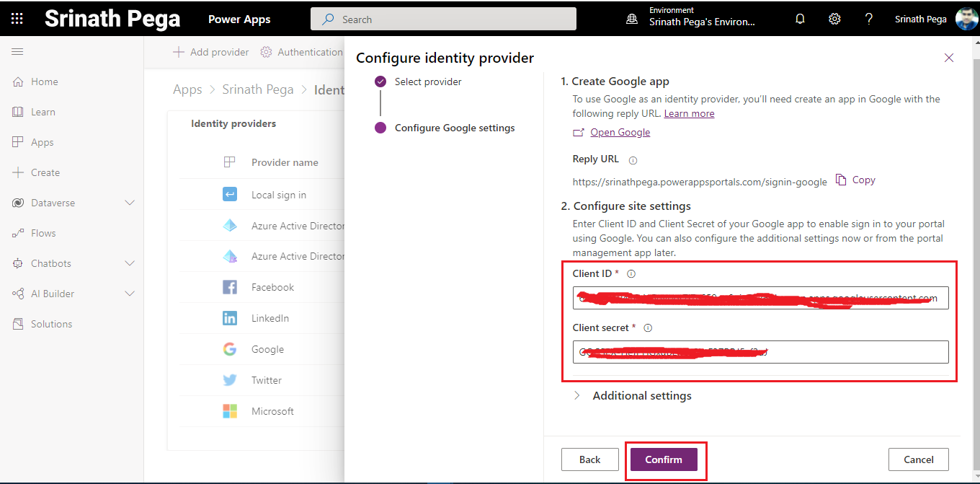This screenshot has height=484, width=980.
Task: Click the info icon beside Client ID
Action: (x=631, y=274)
